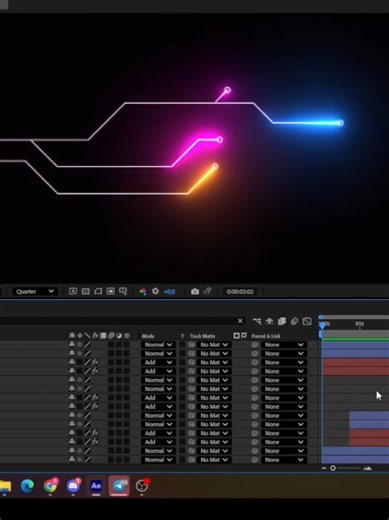Open Show Channel color management icon
Screen dimensions: 389x520
(143, 291)
